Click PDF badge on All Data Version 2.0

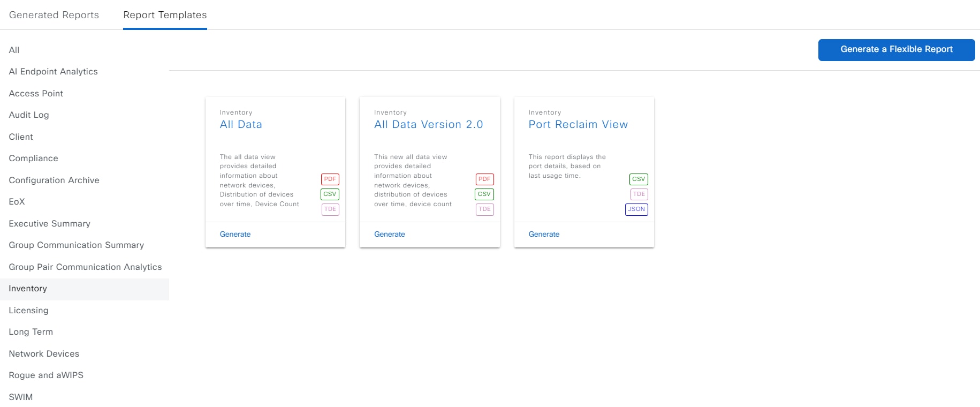point(484,179)
